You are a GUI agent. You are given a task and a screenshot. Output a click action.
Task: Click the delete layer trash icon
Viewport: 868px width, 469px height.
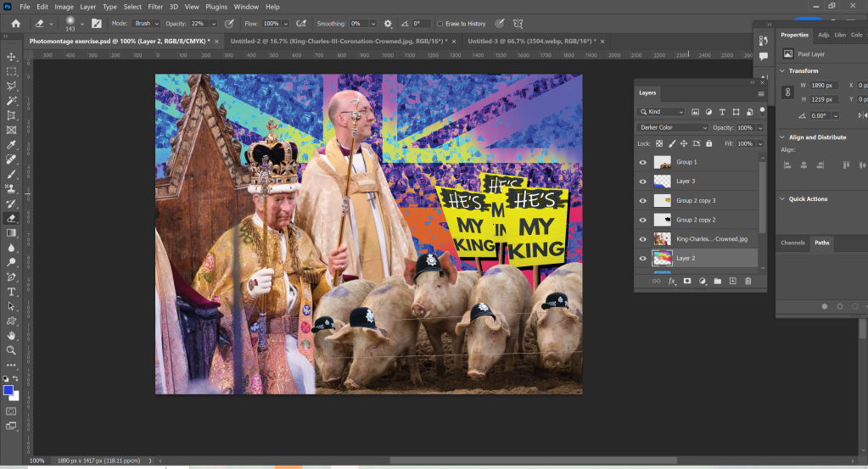tap(748, 281)
